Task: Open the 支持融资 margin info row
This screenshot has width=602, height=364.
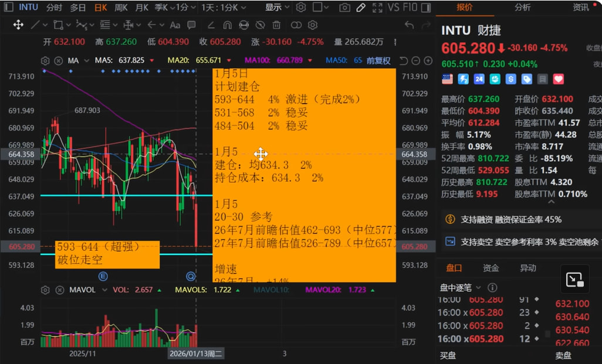Action: [505, 219]
